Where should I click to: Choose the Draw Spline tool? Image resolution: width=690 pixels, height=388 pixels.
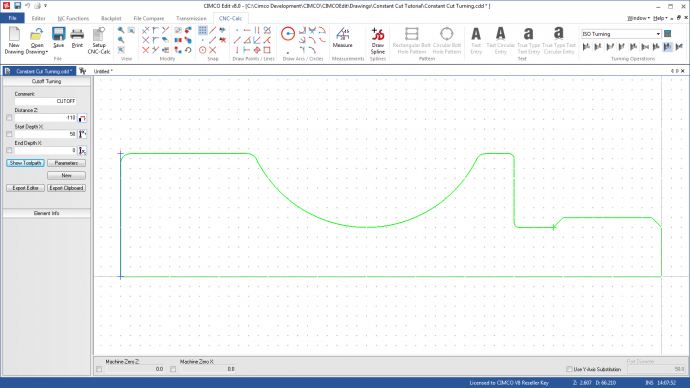coord(378,40)
